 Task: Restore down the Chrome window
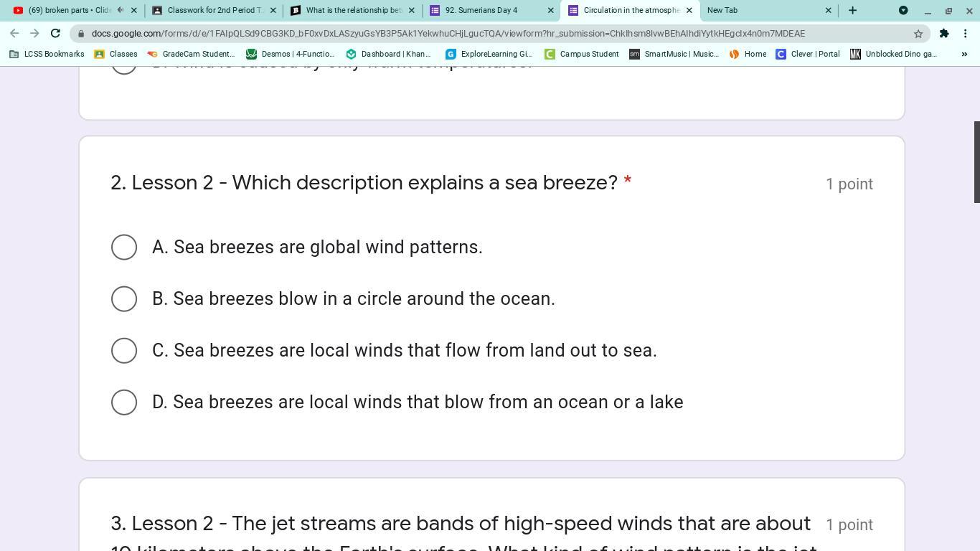(x=948, y=10)
